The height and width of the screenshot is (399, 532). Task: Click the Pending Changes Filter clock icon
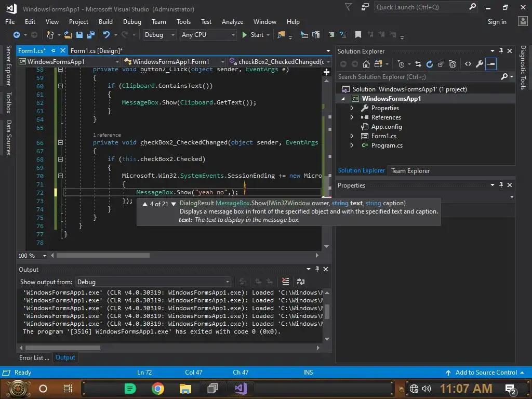pyautogui.click(x=401, y=64)
